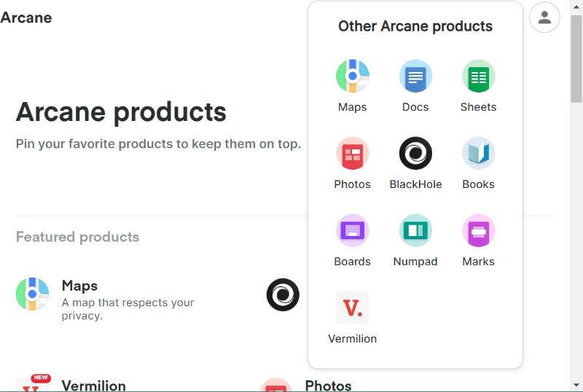Click the featured Maps product icon
This screenshot has width=583, height=392.
[32, 294]
